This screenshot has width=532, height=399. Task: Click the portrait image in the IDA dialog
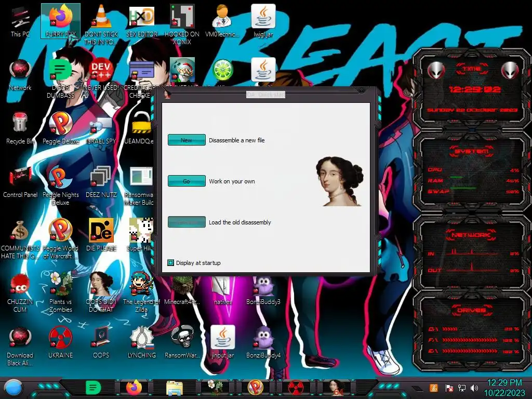point(339,181)
